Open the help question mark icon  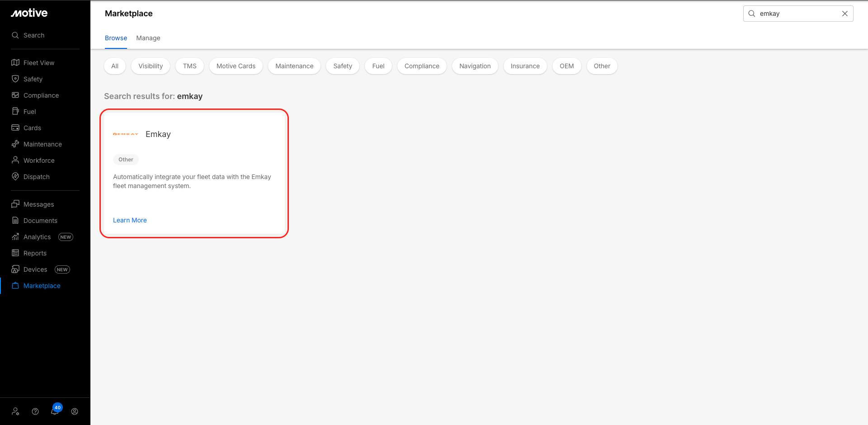point(35,411)
